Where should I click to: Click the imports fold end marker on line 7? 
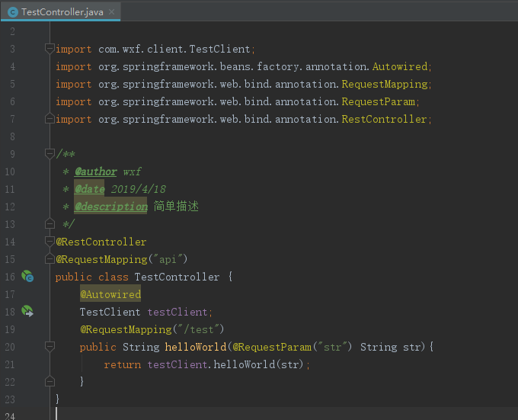tap(50, 119)
